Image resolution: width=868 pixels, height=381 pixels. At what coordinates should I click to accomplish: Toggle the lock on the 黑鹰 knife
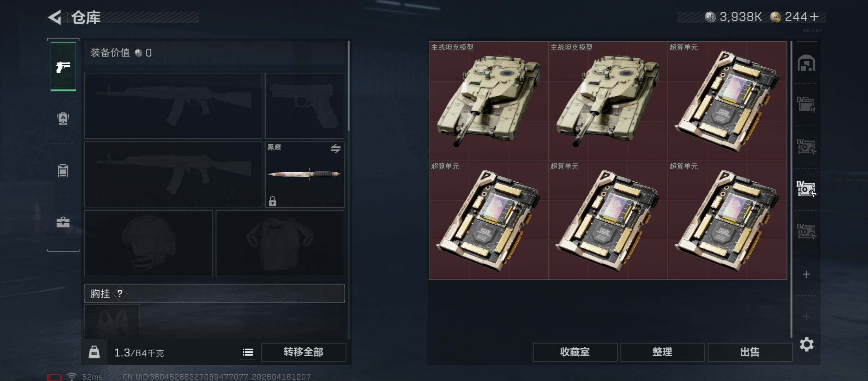click(x=272, y=201)
